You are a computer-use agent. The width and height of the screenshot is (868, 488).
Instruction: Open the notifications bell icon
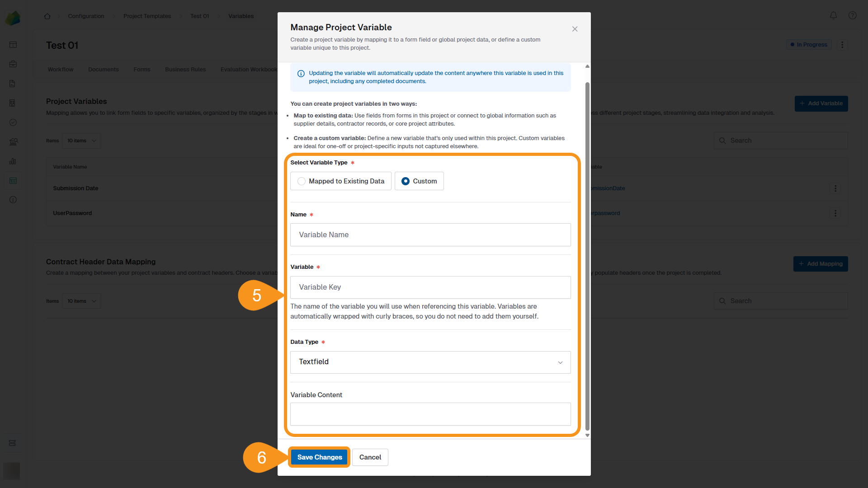833,15
